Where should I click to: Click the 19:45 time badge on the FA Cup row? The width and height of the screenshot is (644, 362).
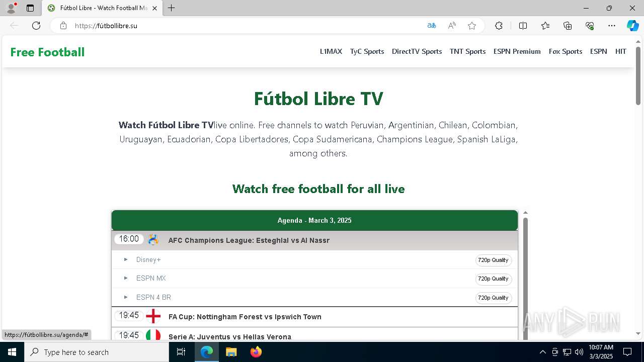tap(129, 315)
